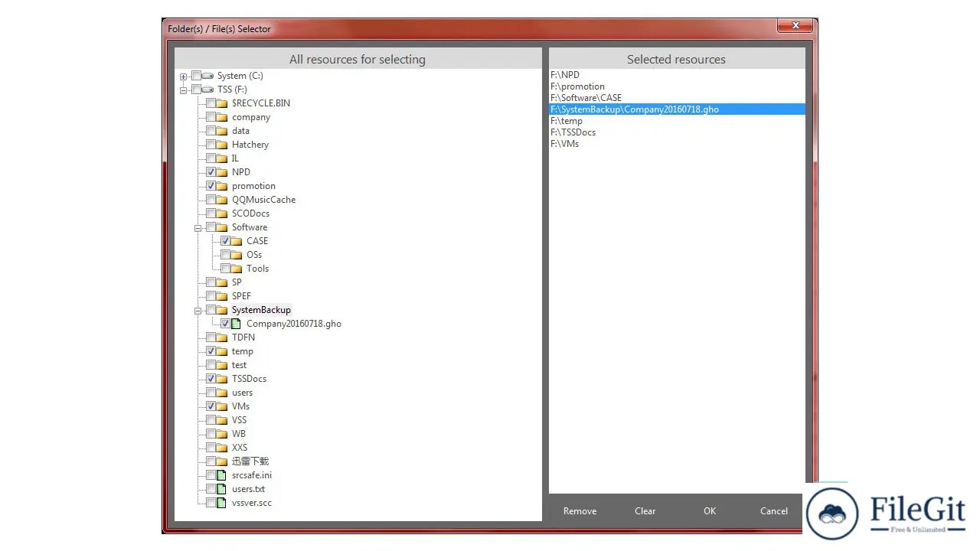Click the SPEF folder icon
The width and height of the screenshot is (980, 551).
coord(222,296)
